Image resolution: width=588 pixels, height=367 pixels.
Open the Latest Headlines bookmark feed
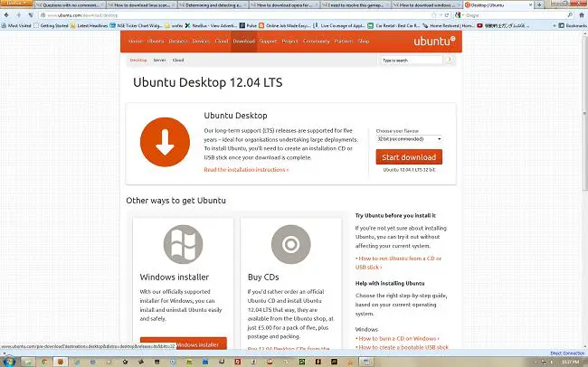(x=89, y=25)
